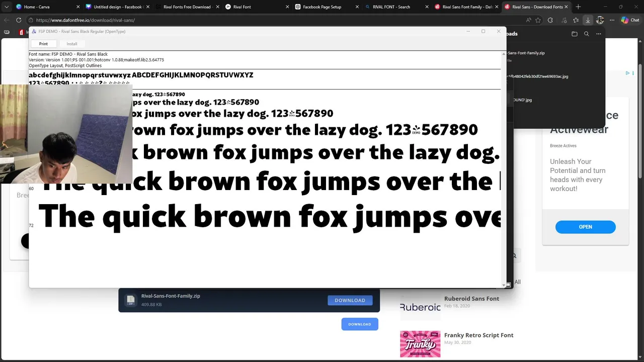Open the Rival Fonts Free Download tab

coord(187,7)
